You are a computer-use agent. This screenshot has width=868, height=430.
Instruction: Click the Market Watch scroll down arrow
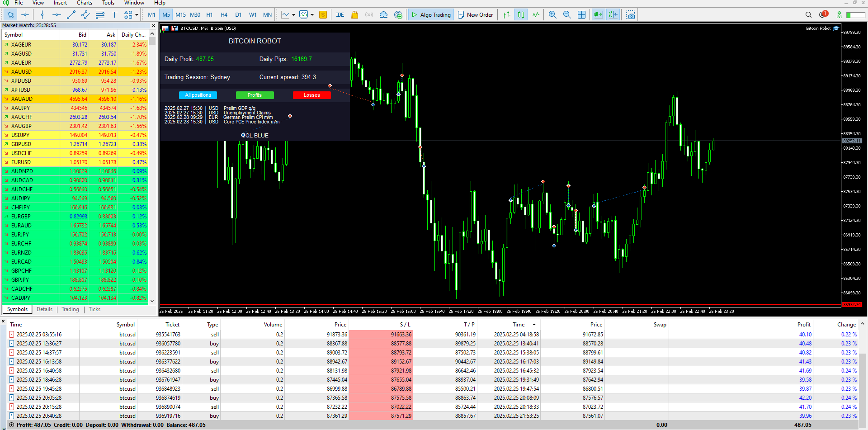[152, 301]
